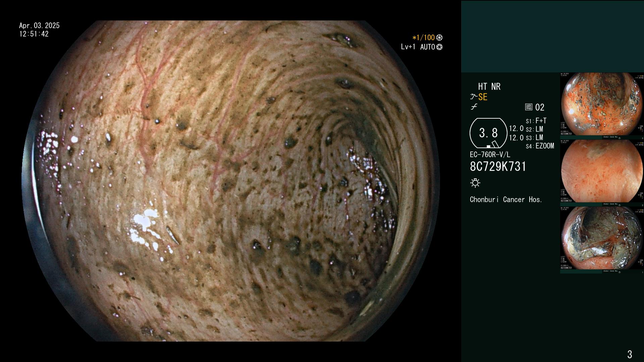This screenshot has height=362, width=644.
Task: Click the structure emphasis curve icon beside SE
Action: (x=473, y=97)
